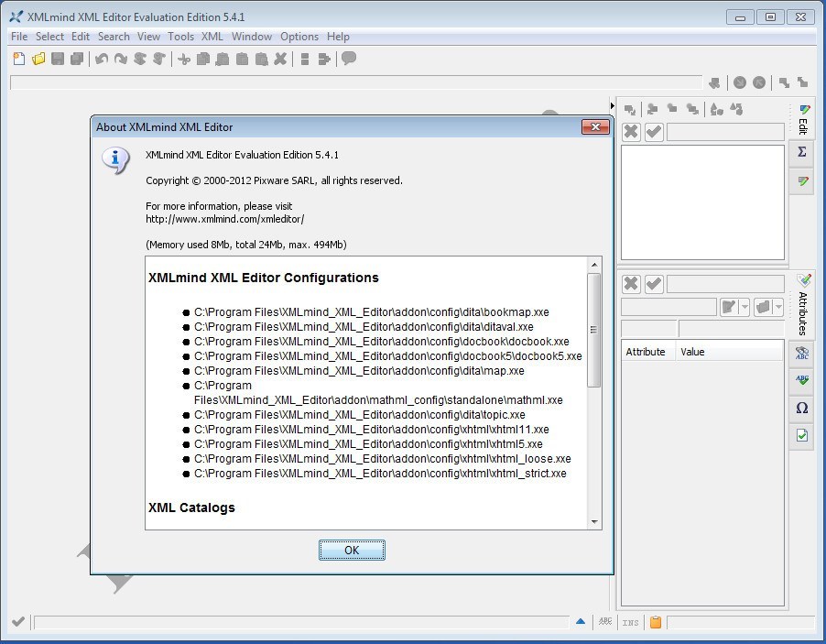
Task: Open a document using the folder icon
Action: point(37,59)
